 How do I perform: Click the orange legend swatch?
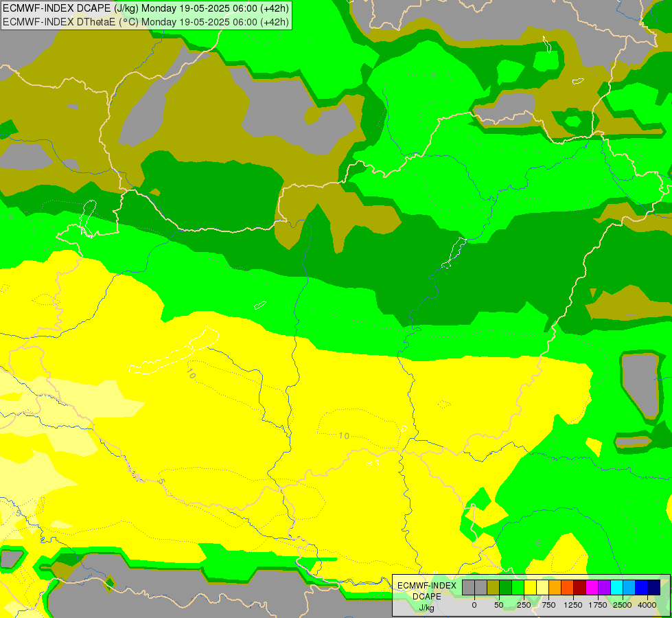click(x=555, y=588)
